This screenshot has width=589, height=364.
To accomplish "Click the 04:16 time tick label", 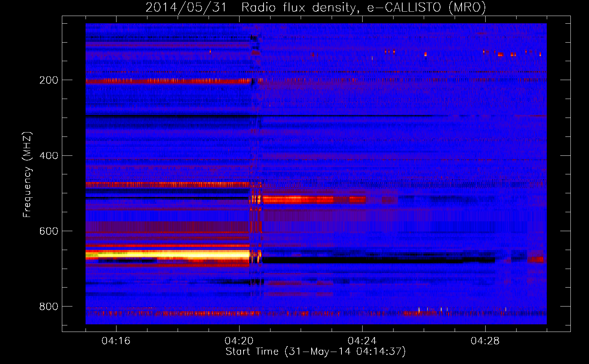I will pos(116,341).
